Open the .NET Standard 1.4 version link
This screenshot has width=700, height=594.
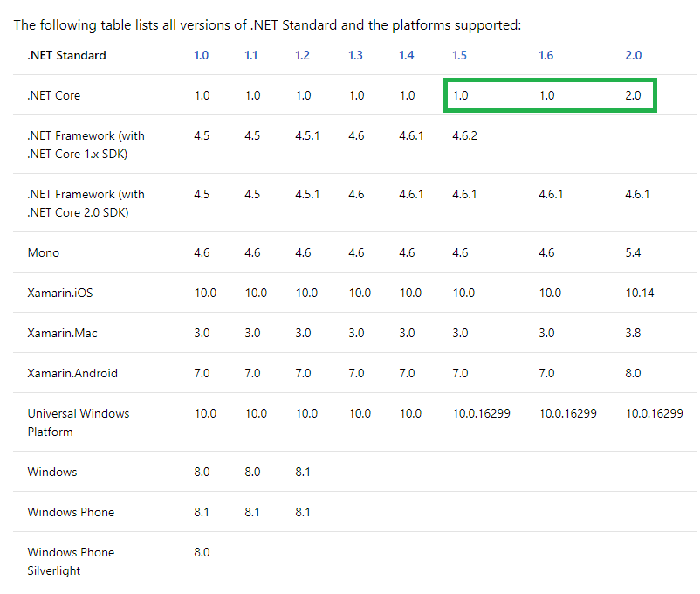tap(406, 55)
